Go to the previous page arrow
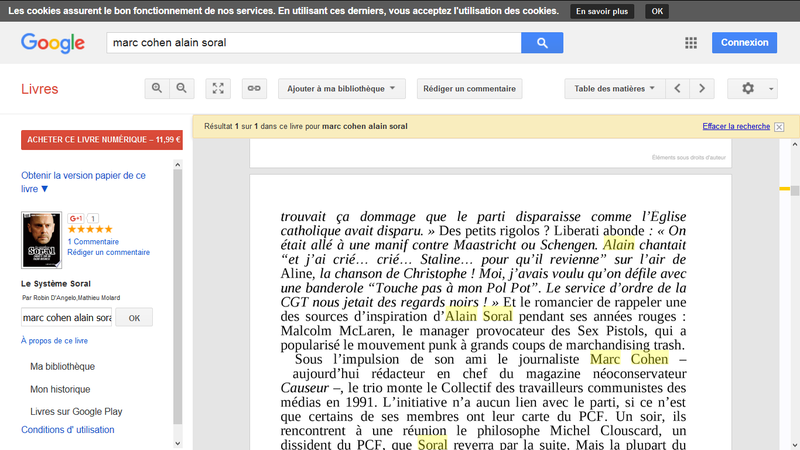 coord(678,88)
